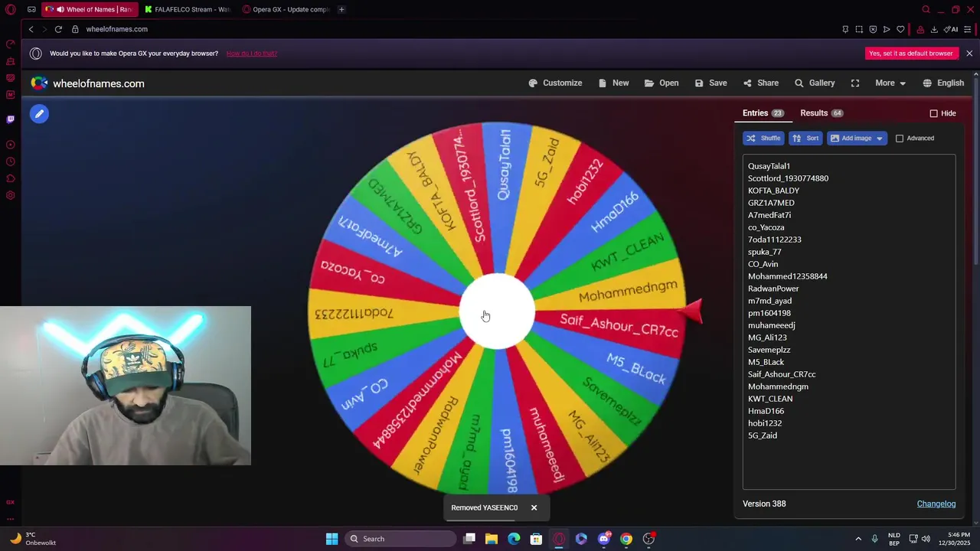Enter fullscreen mode using the fullscreen icon
Viewport: 980px width, 551px height.
855,83
